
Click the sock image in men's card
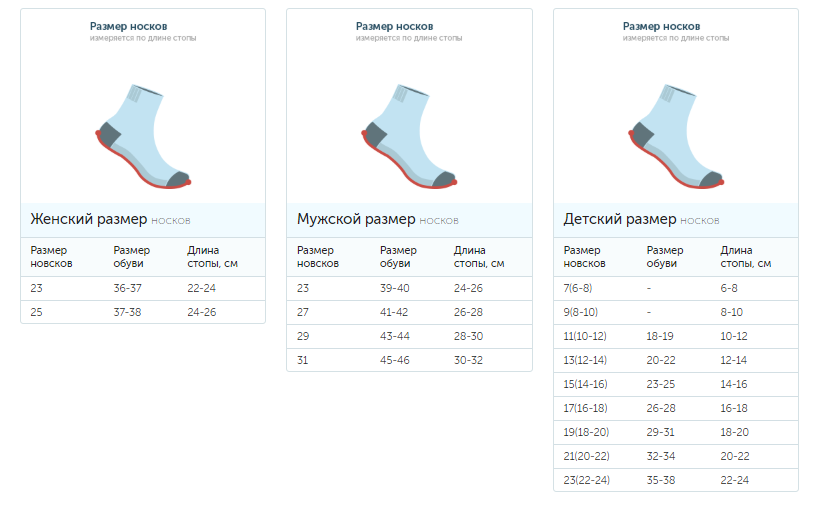coord(409,136)
